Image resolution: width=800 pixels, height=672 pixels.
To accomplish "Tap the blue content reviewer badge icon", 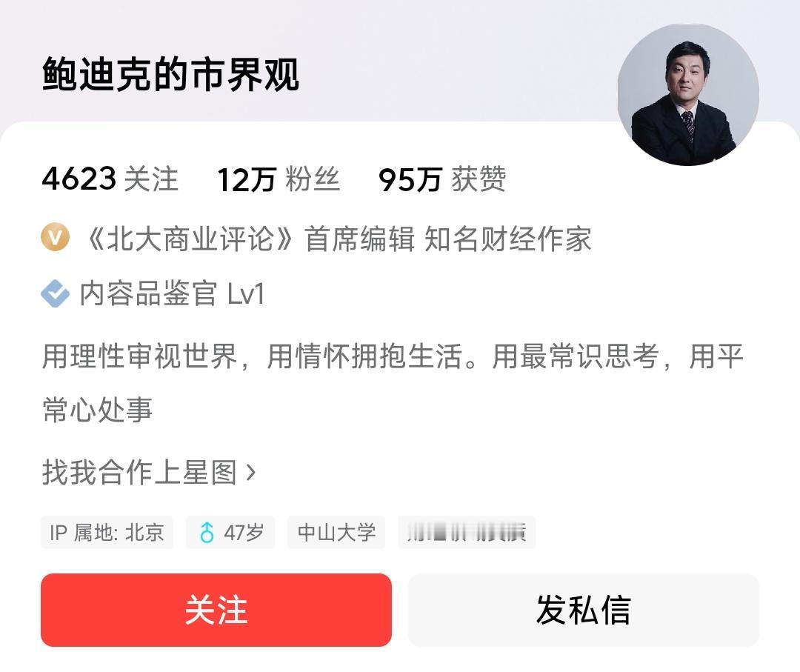I will [55, 293].
